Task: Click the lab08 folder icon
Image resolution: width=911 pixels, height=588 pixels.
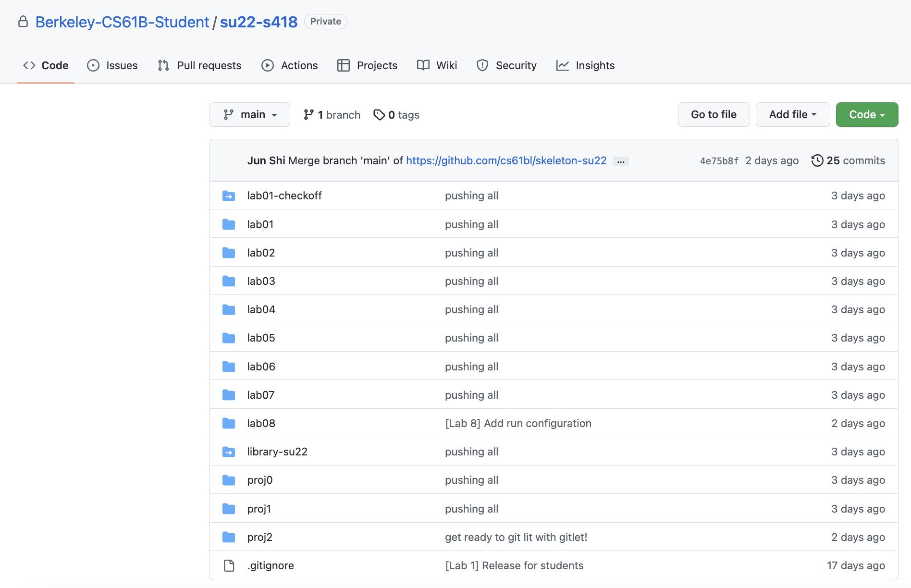Action: tap(229, 424)
